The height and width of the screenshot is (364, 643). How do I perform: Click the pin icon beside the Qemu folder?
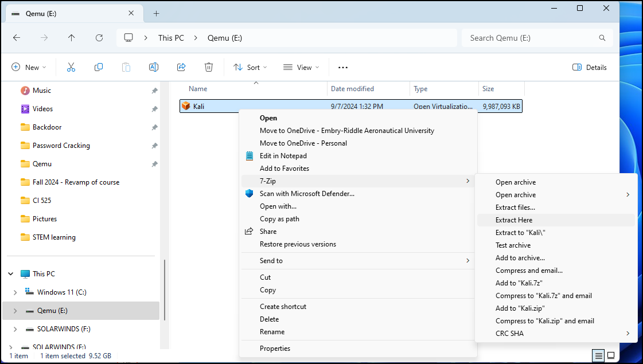[155, 164]
